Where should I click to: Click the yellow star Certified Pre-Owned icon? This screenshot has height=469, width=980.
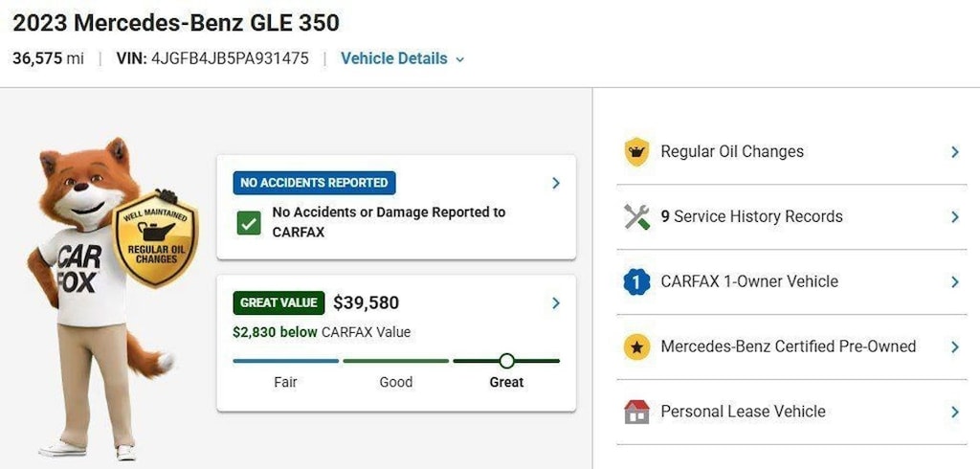tap(636, 347)
